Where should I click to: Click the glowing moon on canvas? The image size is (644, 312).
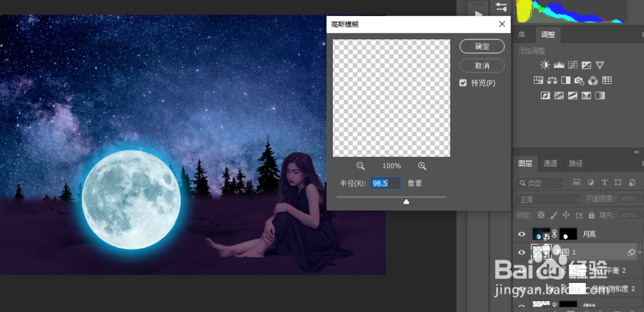tap(131, 200)
